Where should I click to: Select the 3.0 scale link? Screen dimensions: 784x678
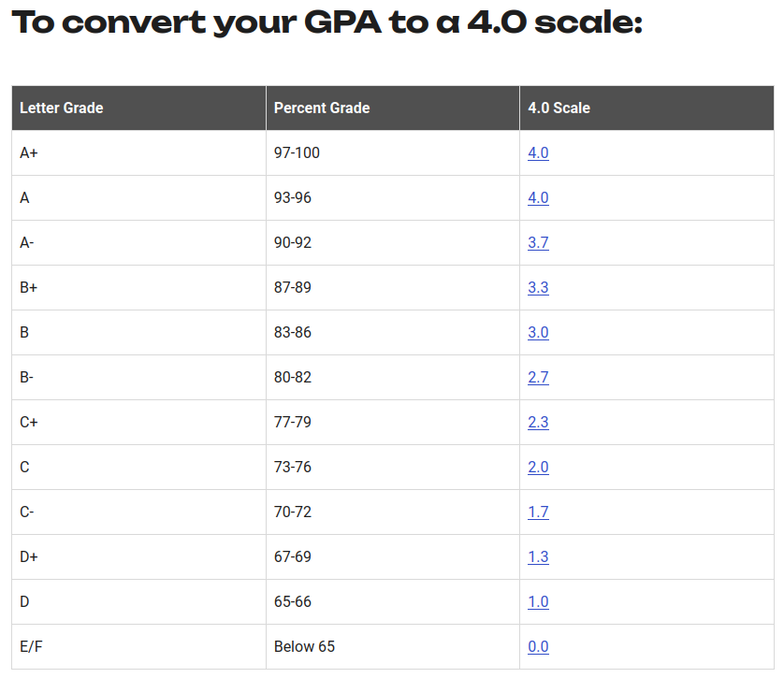(538, 333)
